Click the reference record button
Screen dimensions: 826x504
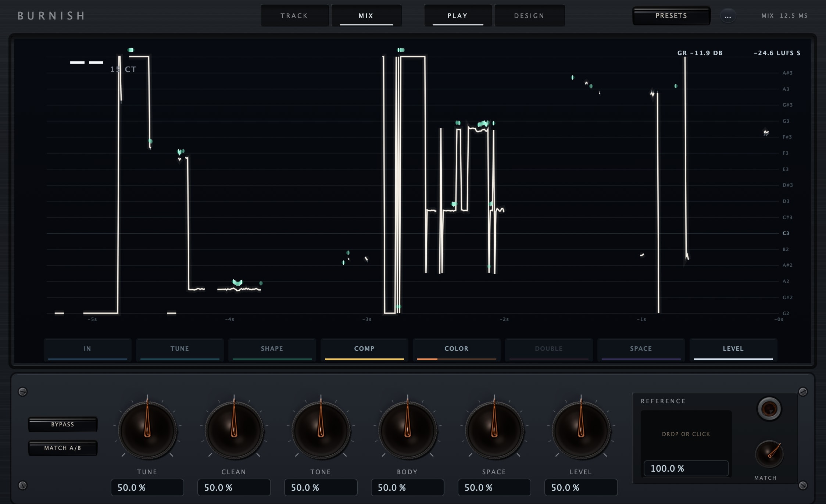(769, 408)
